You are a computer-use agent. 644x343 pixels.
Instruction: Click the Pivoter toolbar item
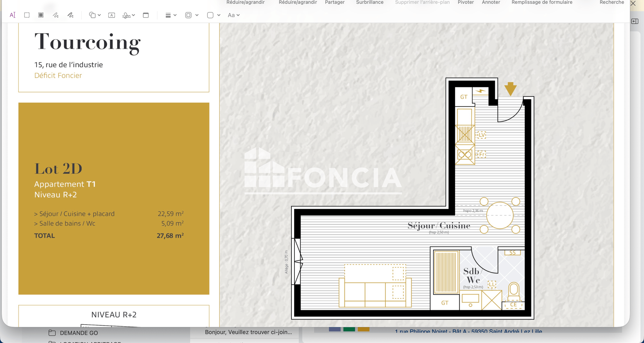tap(466, 2)
